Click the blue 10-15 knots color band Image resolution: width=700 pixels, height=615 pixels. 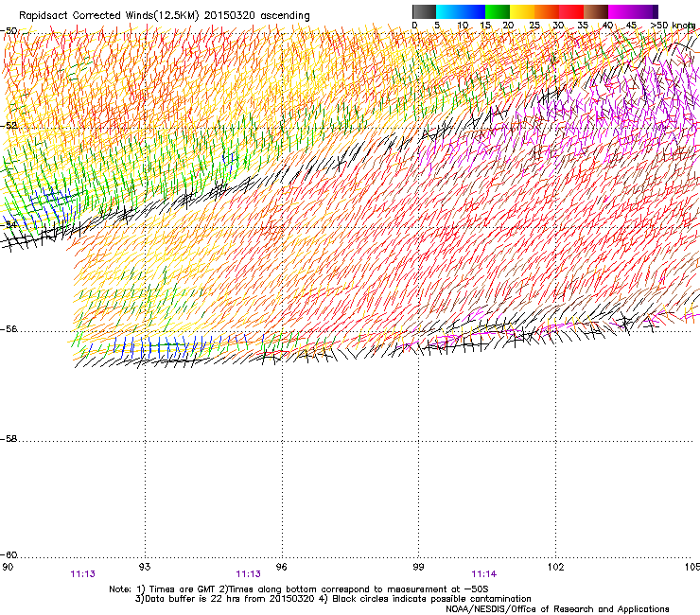[x=473, y=11]
